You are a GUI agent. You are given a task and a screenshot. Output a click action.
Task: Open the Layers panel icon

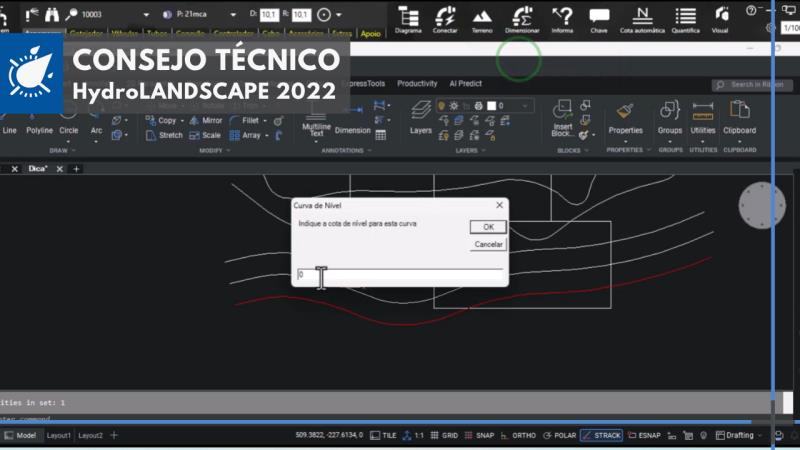[421, 118]
